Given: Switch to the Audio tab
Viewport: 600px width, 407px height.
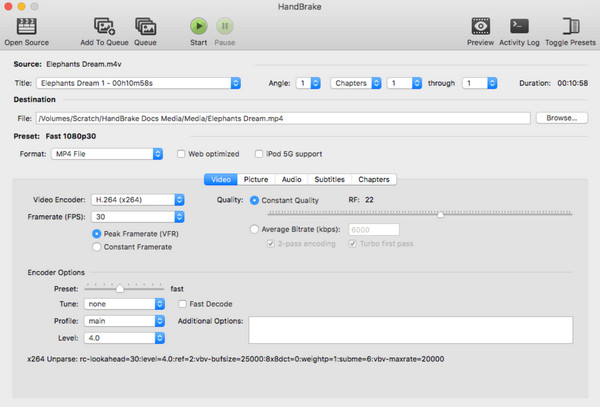Looking at the screenshot, I should [x=292, y=179].
